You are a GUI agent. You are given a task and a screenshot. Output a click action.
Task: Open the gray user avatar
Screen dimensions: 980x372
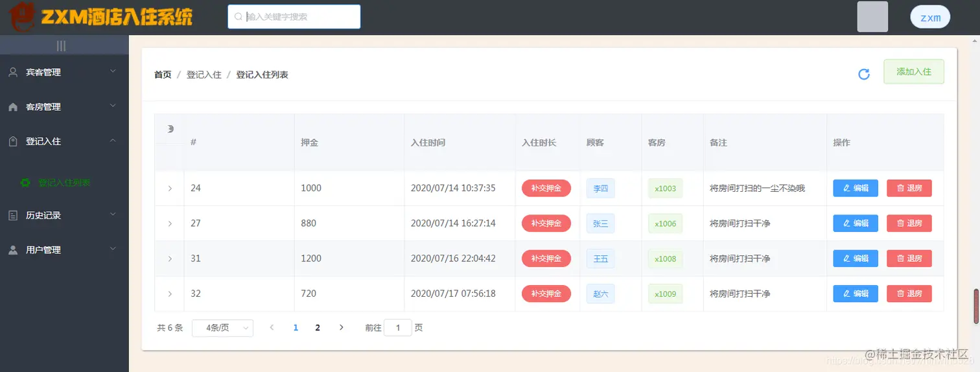(x=872, y=17)
